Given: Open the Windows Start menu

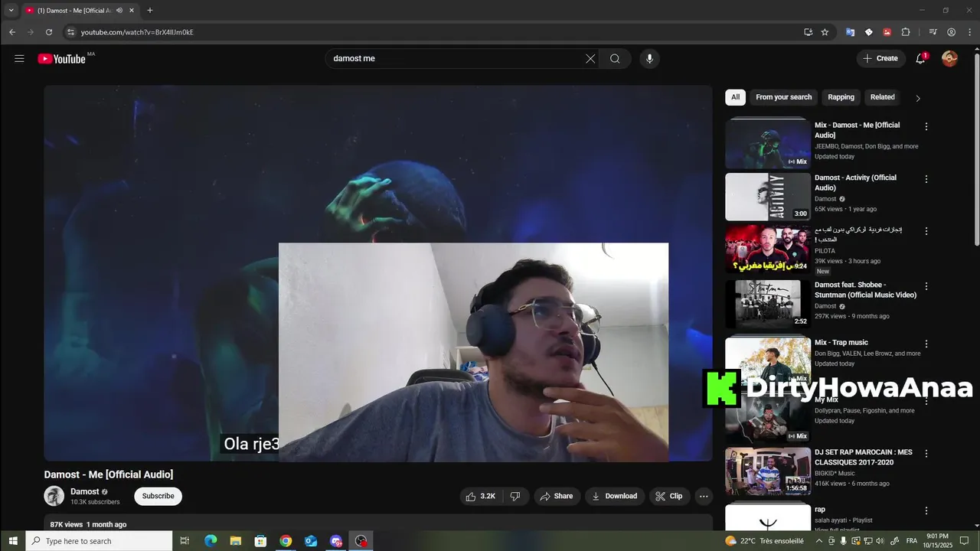Looking at the screenshot, I should pos(13,541).
